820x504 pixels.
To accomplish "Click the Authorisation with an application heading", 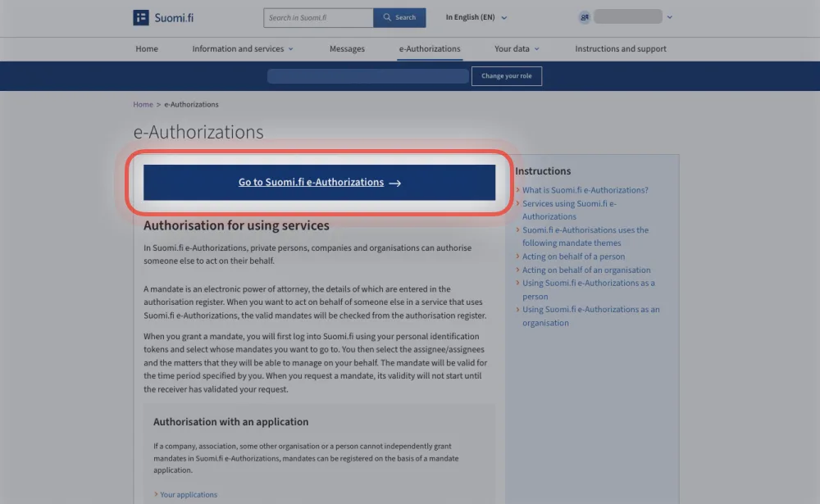I will click(x=230, y=422).
